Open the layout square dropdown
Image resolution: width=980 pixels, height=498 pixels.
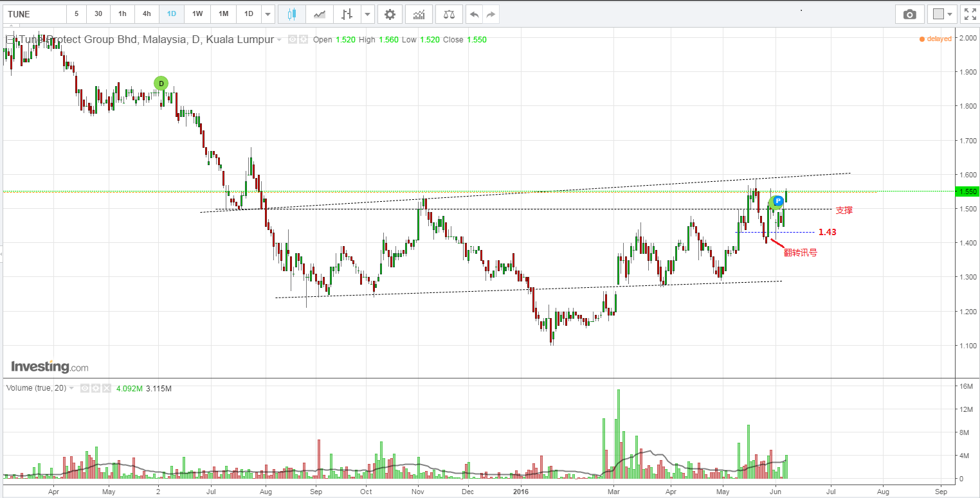coord(942,14)
